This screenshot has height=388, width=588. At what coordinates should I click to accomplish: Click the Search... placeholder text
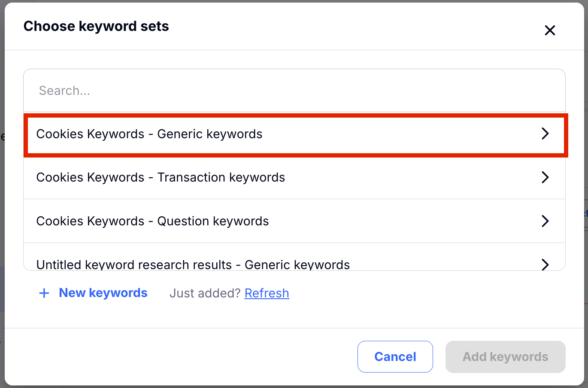coord(64,91)
